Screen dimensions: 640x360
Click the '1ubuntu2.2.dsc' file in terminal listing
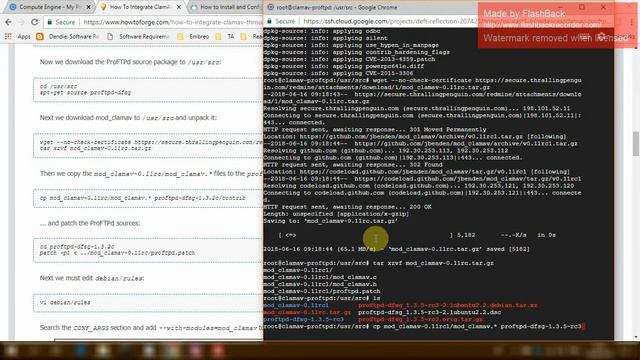click(x=429, y=312)
